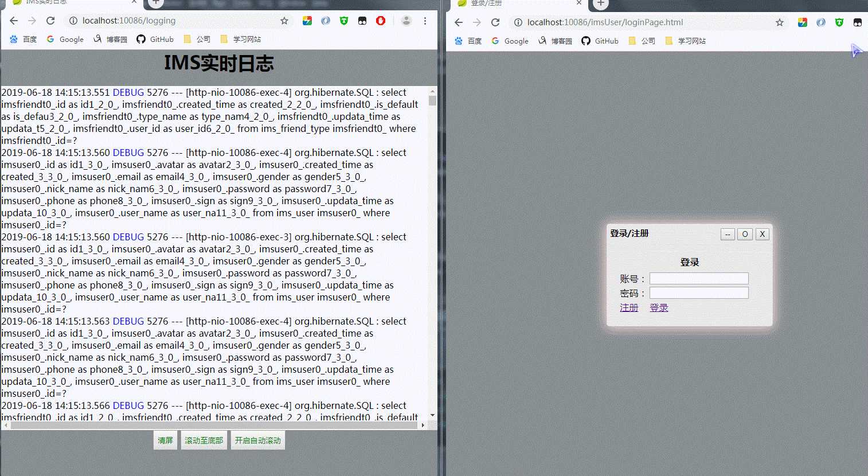Click the IMS实时日志 page heading

point(219,63)
